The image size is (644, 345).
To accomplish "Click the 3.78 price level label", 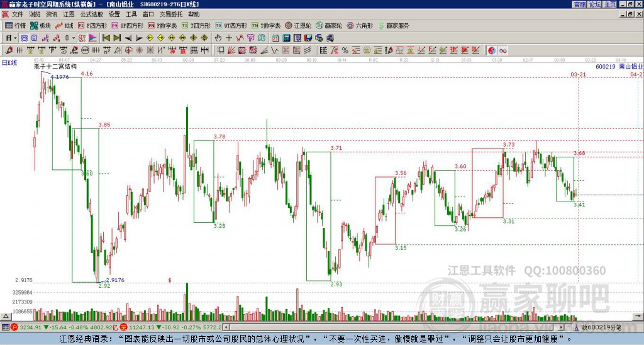I will (219, 137).
